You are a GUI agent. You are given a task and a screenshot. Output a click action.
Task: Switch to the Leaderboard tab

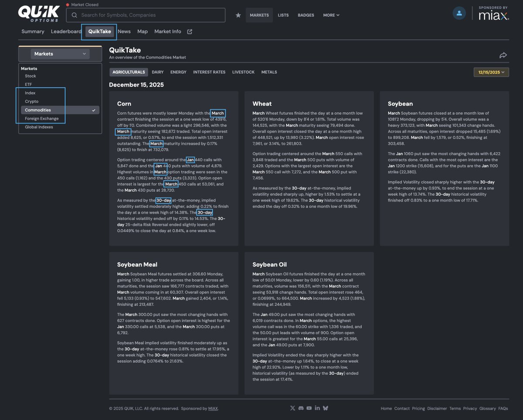pyautogui.click(x=66, y=31)
